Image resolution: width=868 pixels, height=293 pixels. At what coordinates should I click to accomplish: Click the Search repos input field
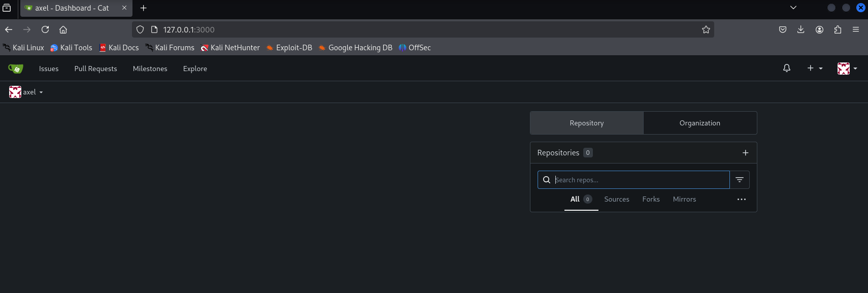[640, 180]
